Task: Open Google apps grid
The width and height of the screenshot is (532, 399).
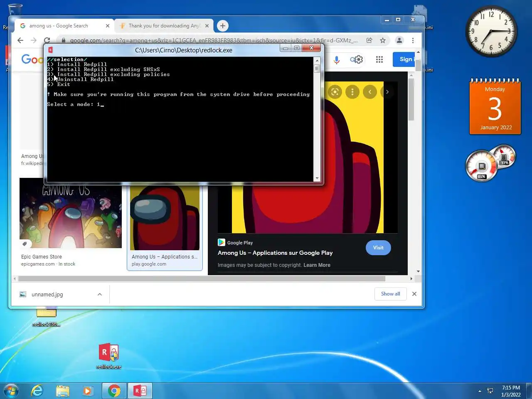Action: pyautogui.click(x=379, y=59)
